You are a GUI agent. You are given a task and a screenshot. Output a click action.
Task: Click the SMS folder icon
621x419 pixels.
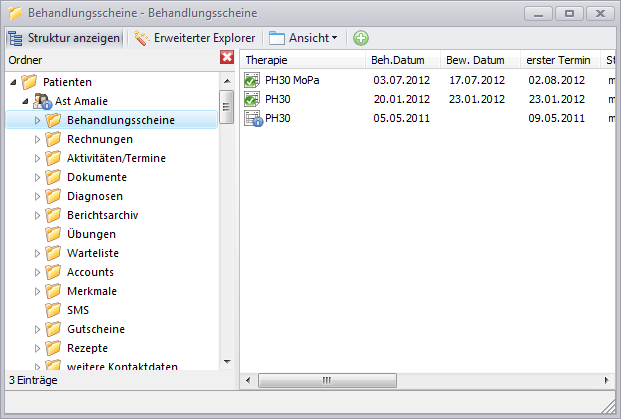pos(53,310)
